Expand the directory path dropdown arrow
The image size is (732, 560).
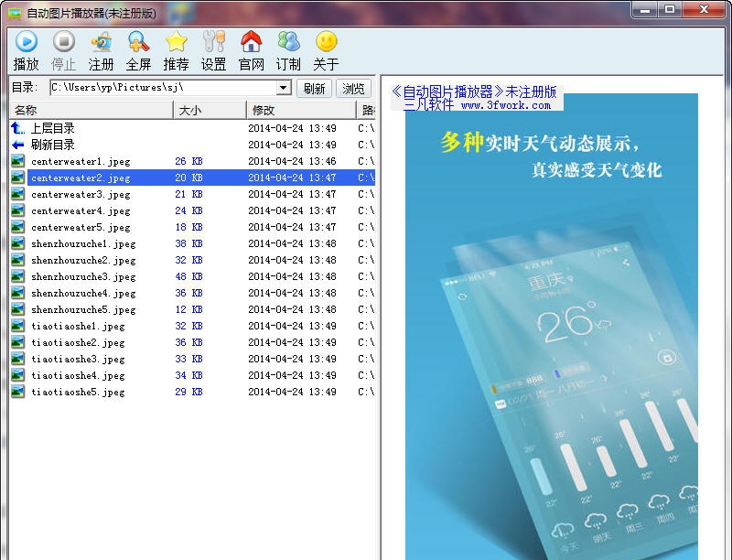[x=283, y=88]
